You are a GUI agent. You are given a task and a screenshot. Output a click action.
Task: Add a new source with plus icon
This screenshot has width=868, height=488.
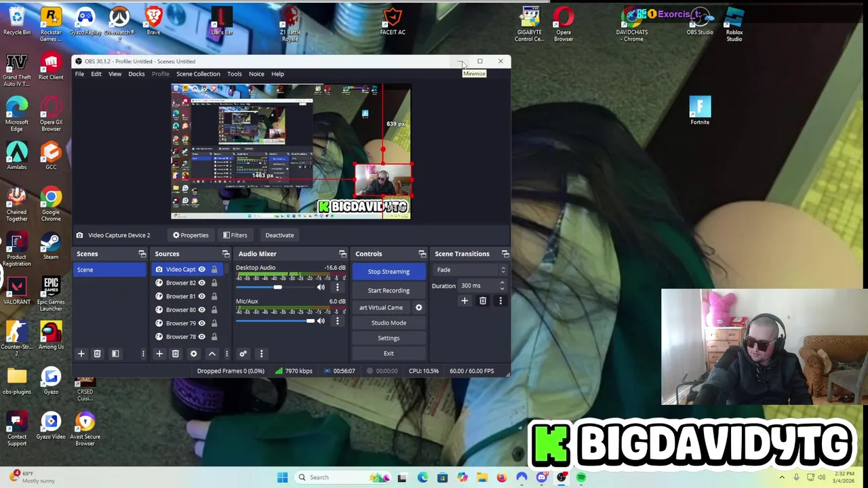(159, 354)
